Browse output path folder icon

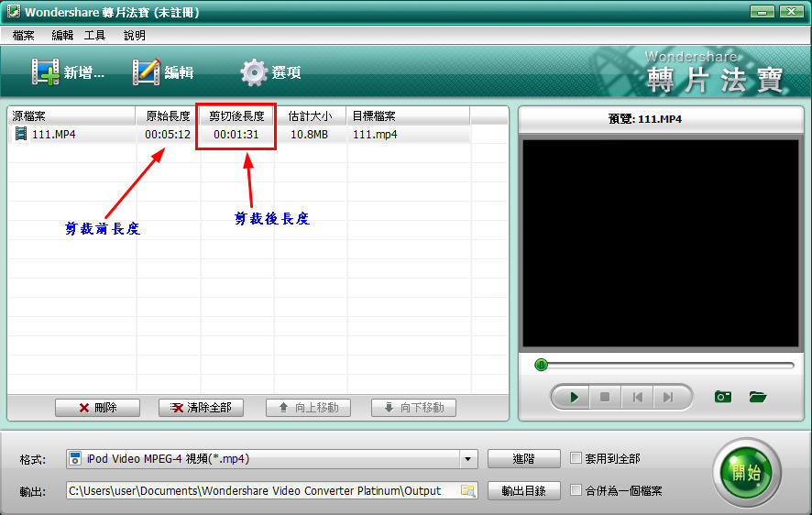coord(467,491)
